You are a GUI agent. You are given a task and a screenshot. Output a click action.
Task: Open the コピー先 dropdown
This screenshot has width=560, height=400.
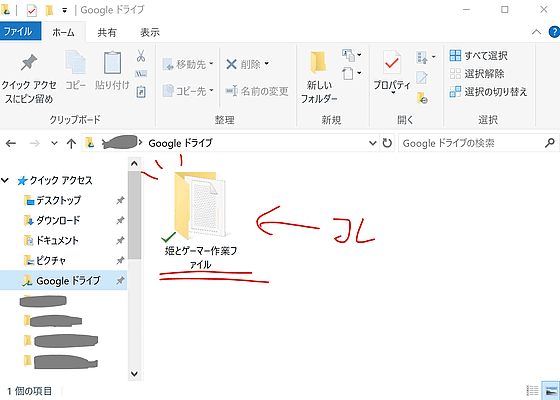pos(188,91)
